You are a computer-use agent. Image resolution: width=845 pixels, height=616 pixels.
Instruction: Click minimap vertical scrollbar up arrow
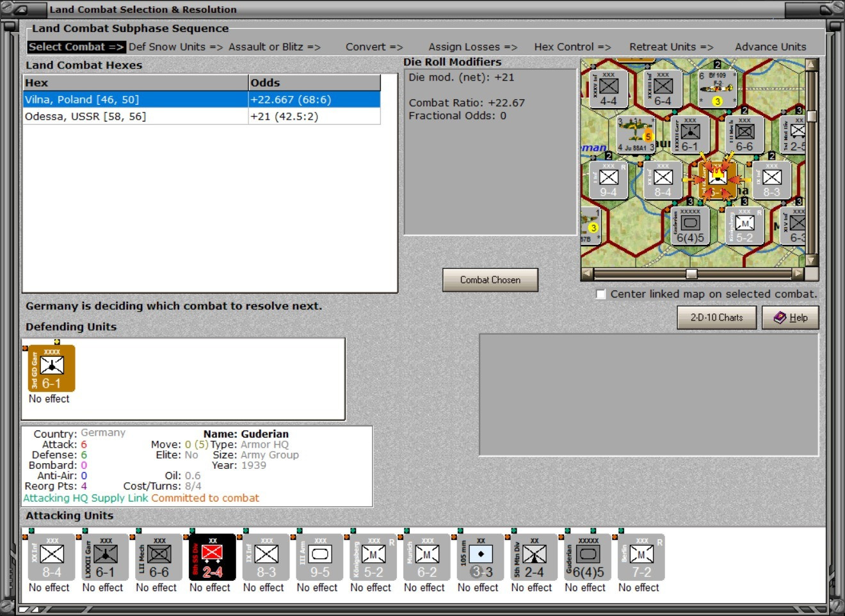(812, 65)
